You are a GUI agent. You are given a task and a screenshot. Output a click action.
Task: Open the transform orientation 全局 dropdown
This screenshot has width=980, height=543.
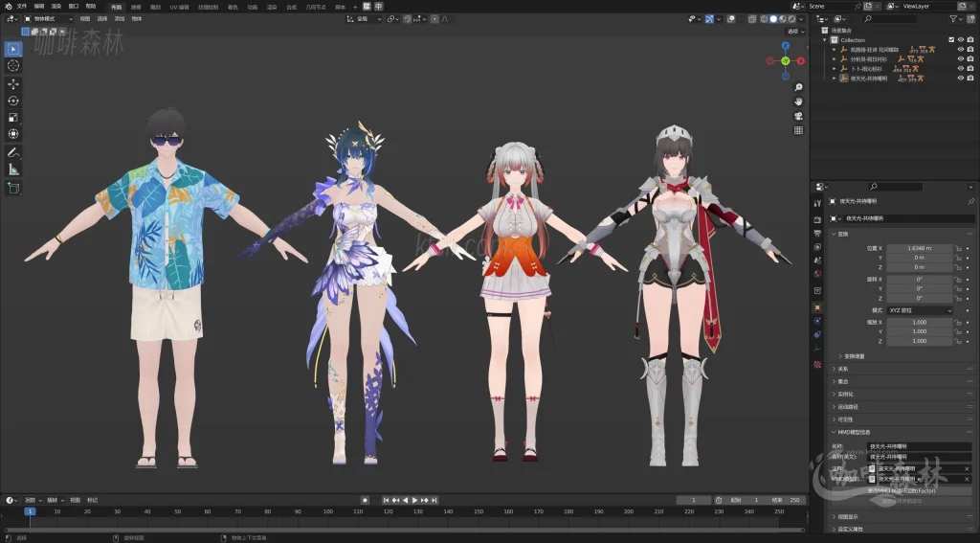pyautogui.click(x=364, y=19)
